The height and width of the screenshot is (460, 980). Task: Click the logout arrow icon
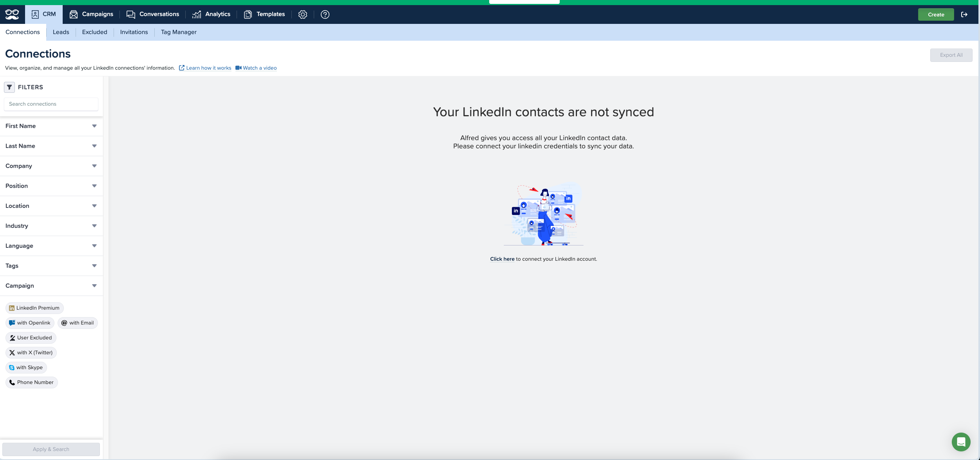coord(964,14)
